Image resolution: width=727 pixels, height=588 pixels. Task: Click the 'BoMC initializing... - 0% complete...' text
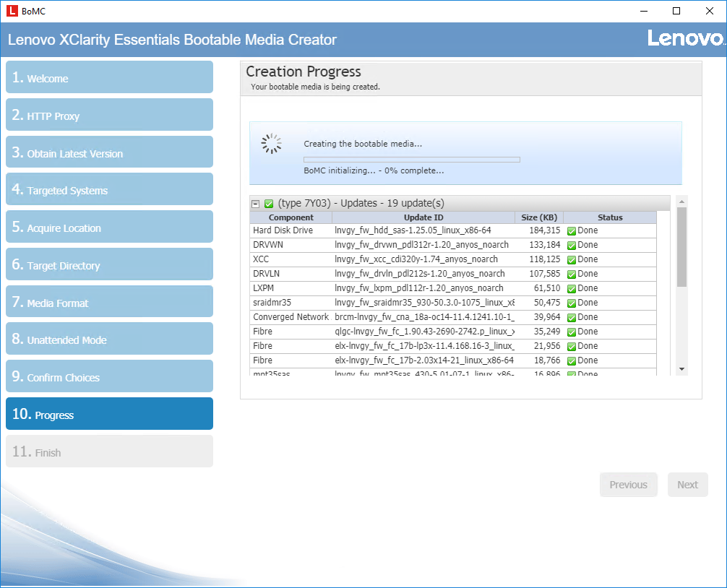click(x=374, y=170)
